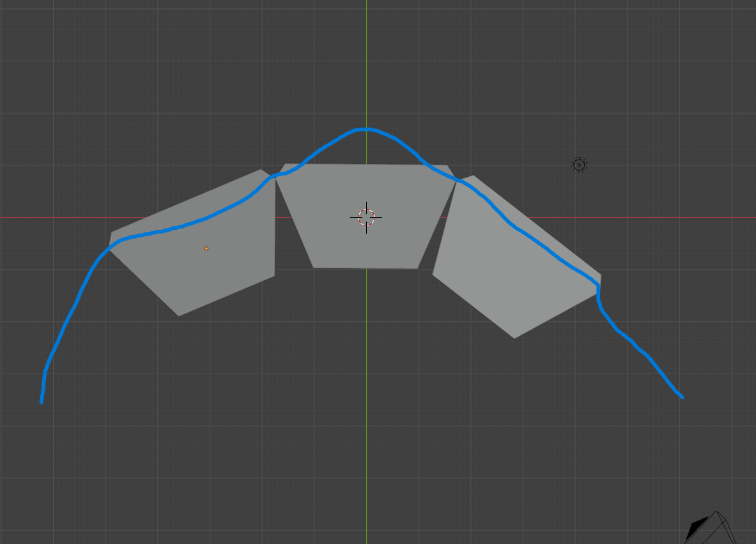The image size is (756, 544).
Task: Click the red X axis line at far left
Action: 48,217
